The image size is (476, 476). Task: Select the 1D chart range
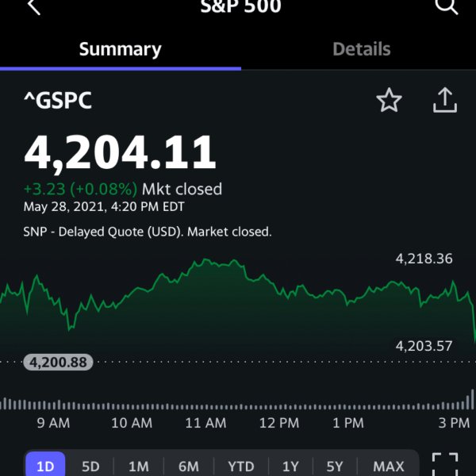pyautogui.click(x=45, y=466)
